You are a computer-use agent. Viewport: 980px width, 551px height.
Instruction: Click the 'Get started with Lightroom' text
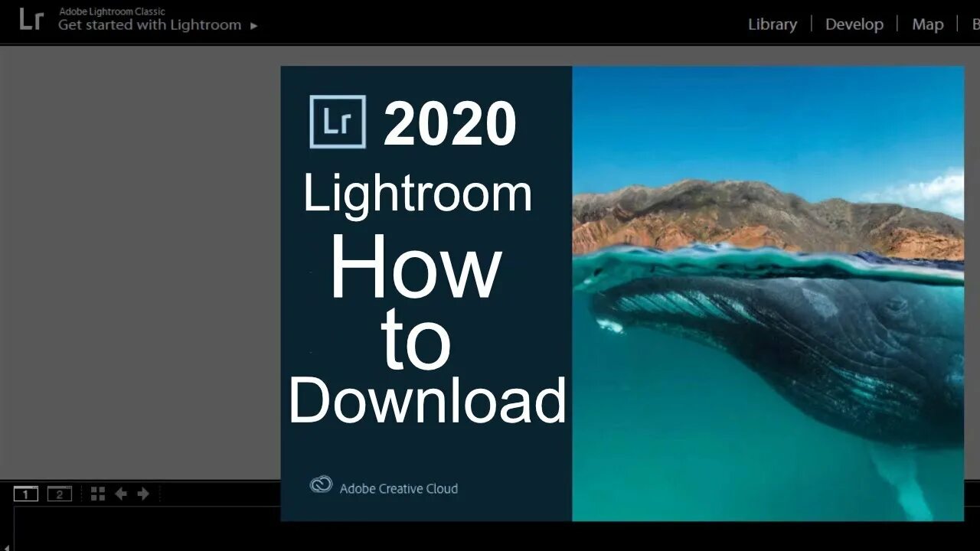pos(150,25)
